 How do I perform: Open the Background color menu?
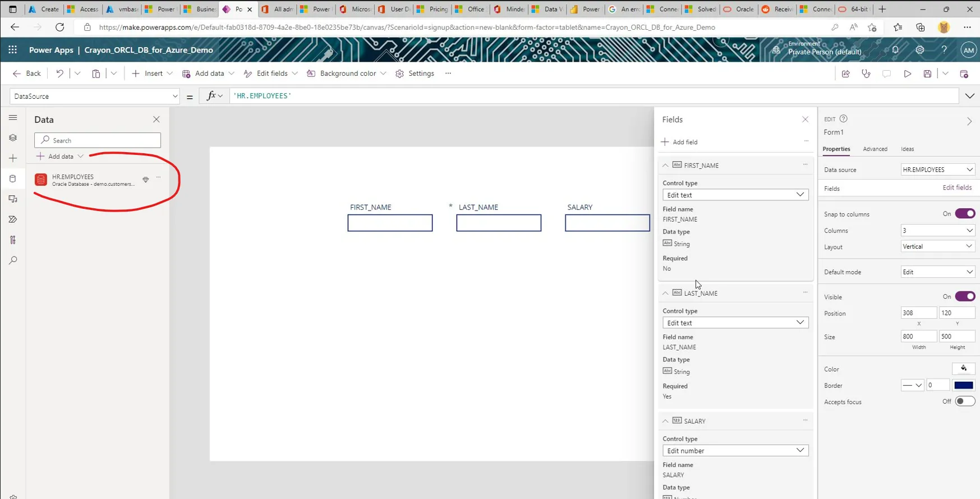point(347,74)
